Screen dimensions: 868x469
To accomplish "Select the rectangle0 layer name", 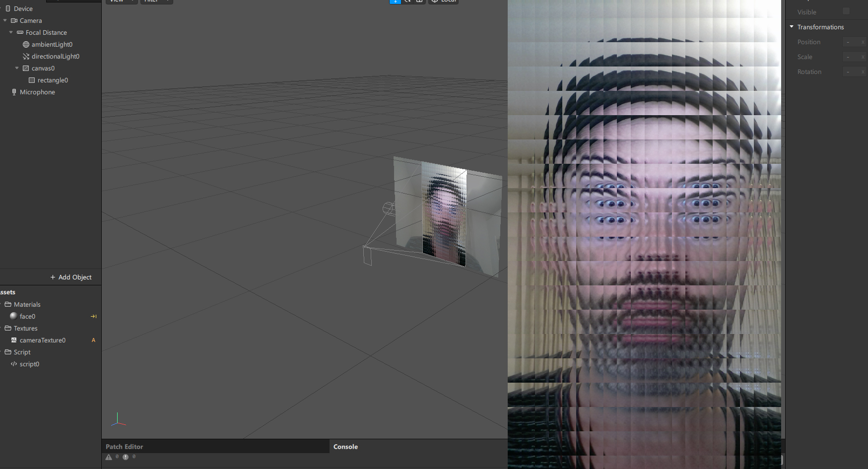I will coord(53,80).
